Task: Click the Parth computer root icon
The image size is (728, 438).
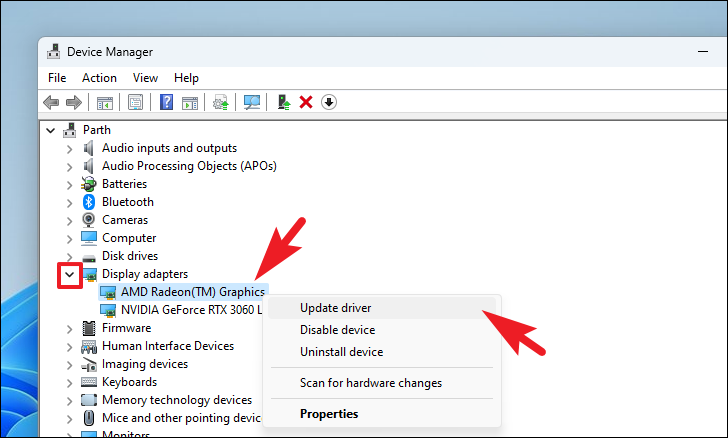Action: [70, 130]
